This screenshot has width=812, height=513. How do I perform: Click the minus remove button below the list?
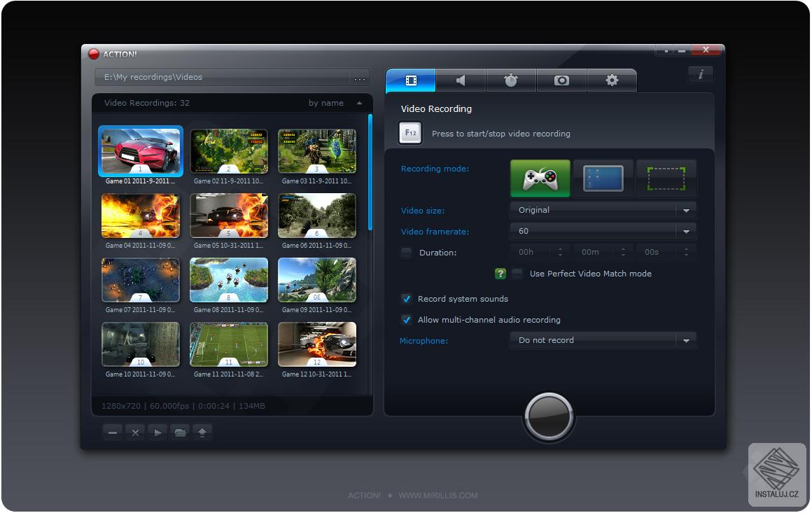pos(113,433)
